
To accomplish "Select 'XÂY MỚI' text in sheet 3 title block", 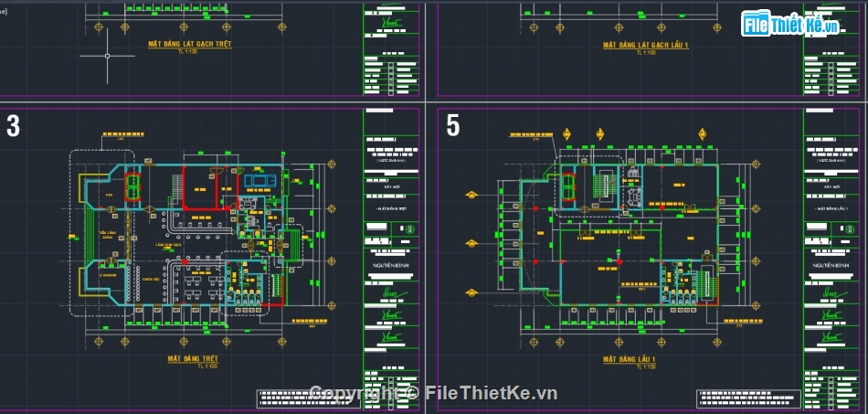I will pyautogui.click(x=391, y=187).
